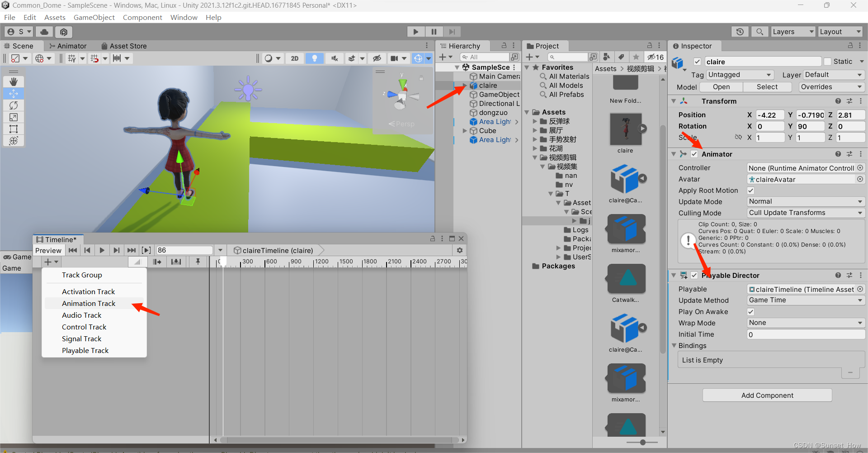This screenshot has width=868, height=453.
Task: Click the Add Component button
Action: pos(767,395)
